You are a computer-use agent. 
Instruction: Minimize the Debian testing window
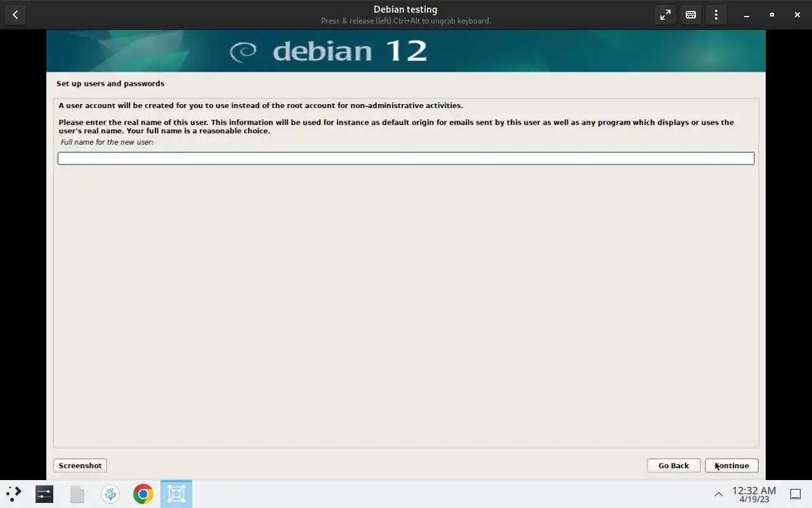click(x=747, y=15)
